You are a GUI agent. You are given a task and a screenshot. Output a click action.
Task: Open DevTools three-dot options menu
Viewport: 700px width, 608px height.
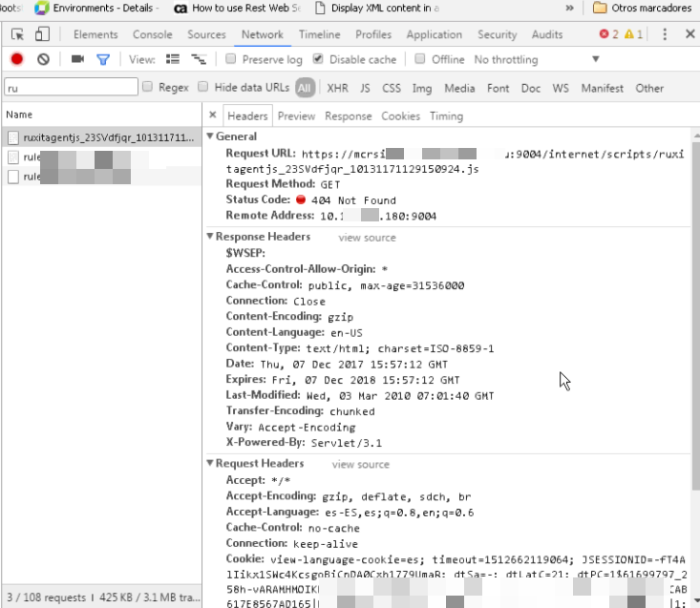(666, 34)
